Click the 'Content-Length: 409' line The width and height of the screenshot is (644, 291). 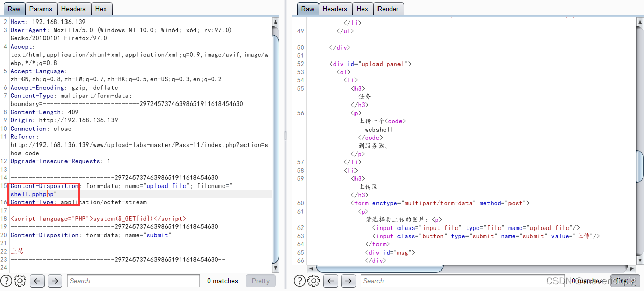coord(45,112)
